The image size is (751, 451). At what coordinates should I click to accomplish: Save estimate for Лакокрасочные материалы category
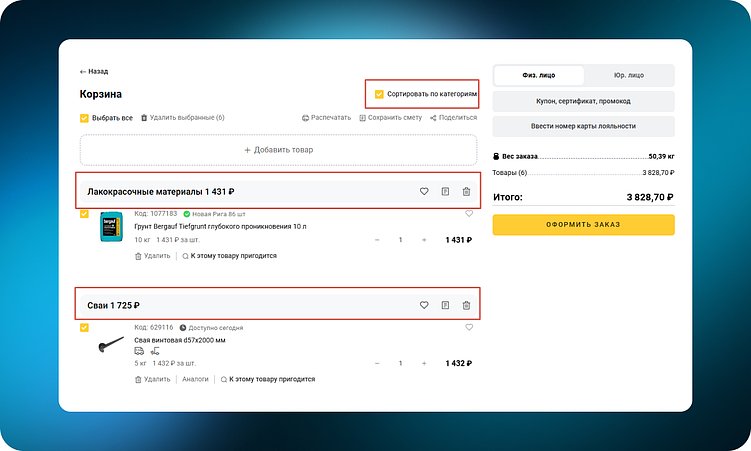[x=445, y=192]
